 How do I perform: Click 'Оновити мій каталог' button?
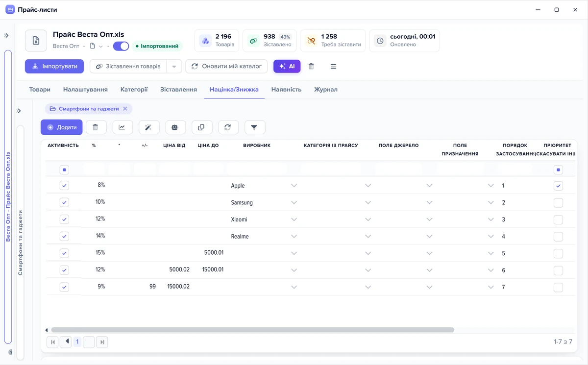(x=226, y=66)
